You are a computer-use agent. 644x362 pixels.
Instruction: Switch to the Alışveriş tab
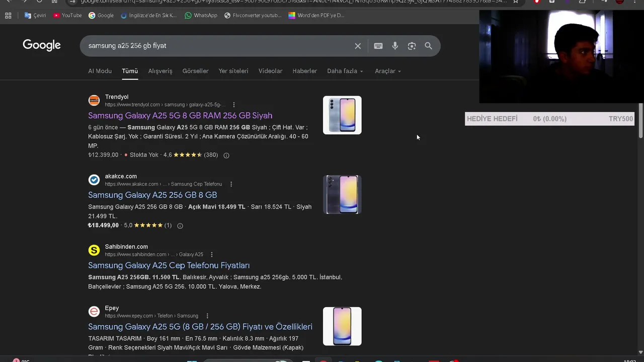point(160,71)
